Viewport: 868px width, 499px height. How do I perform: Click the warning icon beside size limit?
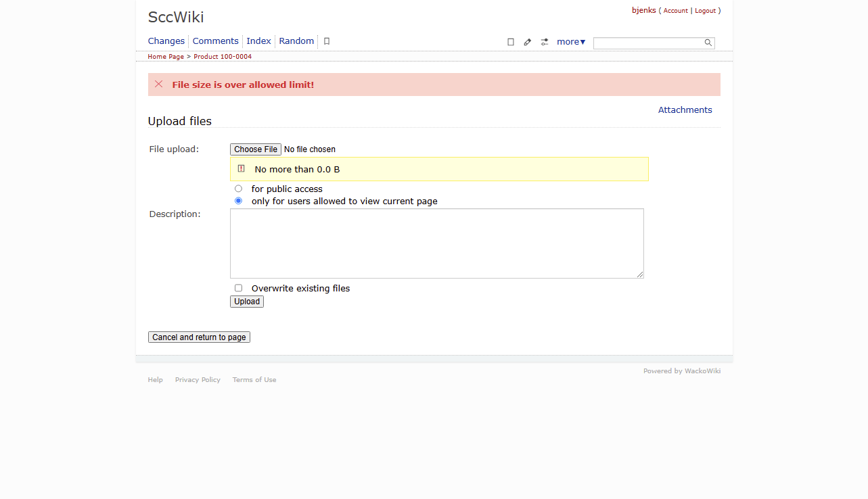coord(242,169)
